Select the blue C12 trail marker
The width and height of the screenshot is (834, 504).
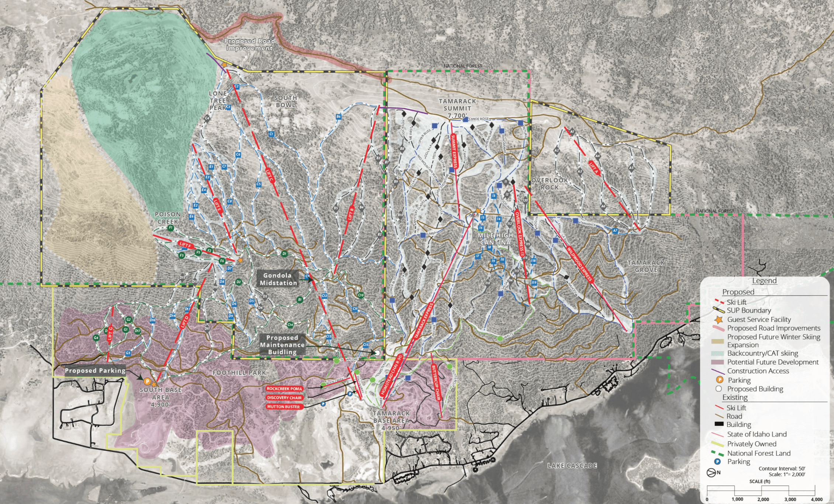coord(324,296)
